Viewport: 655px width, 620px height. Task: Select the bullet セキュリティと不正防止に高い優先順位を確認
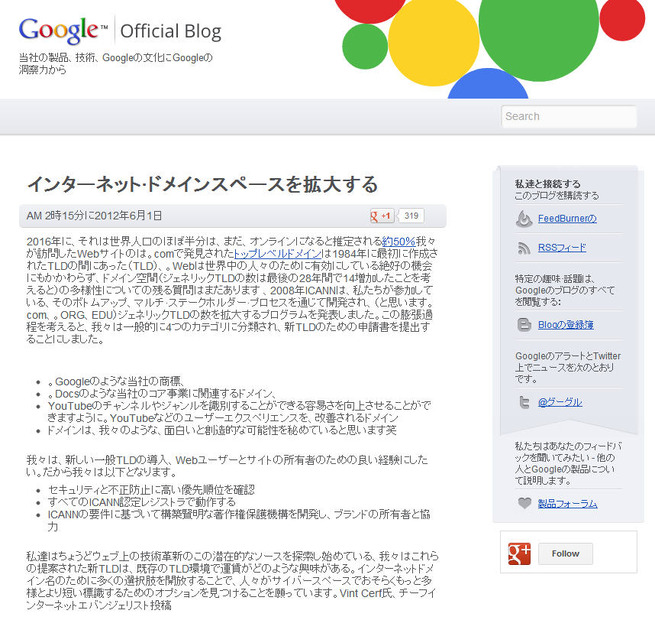point(151,490)
